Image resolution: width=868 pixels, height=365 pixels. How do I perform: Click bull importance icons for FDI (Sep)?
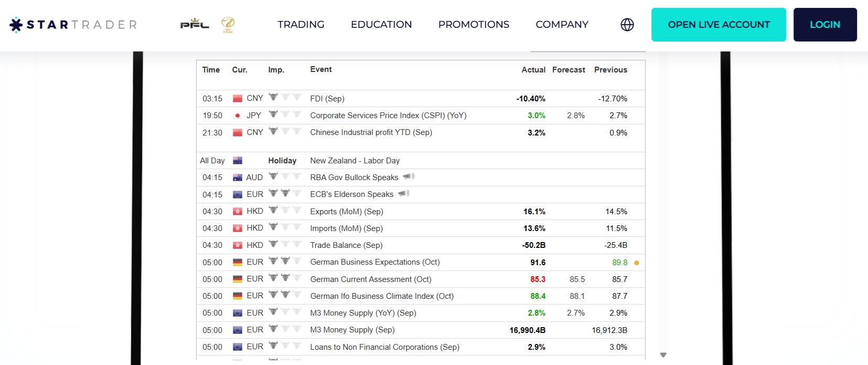pyautogui.click(x=285, y=97)
